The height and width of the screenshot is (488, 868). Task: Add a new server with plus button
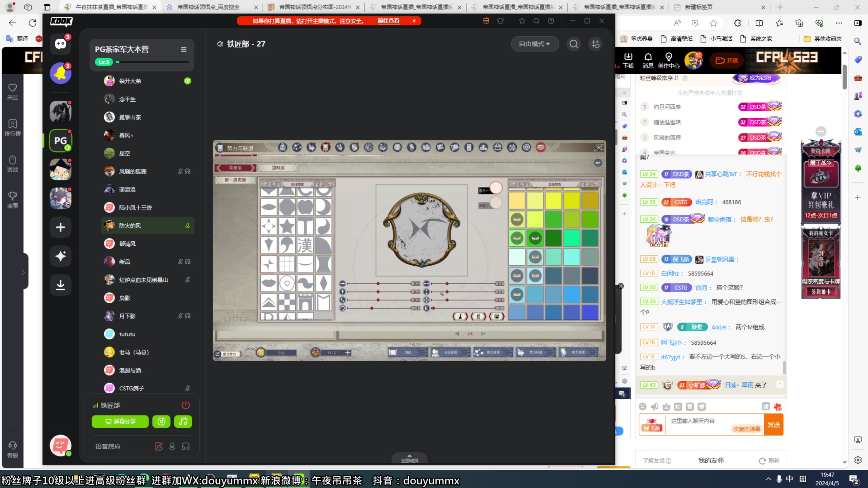(x=61, y=227)
